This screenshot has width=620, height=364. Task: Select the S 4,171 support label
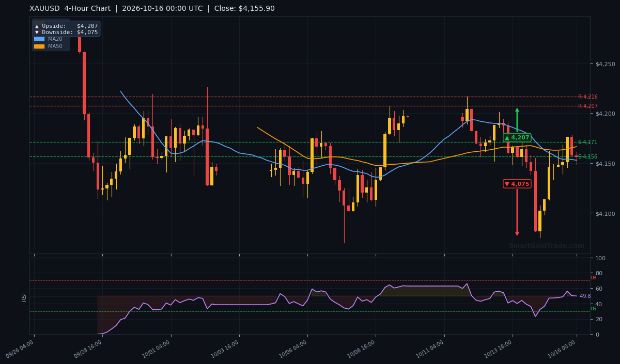click(x=587, y=143)
